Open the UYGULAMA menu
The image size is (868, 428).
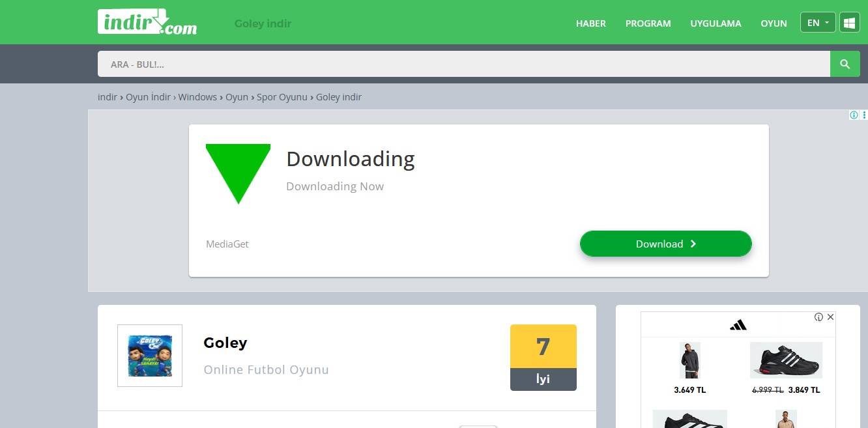[716, 23]
